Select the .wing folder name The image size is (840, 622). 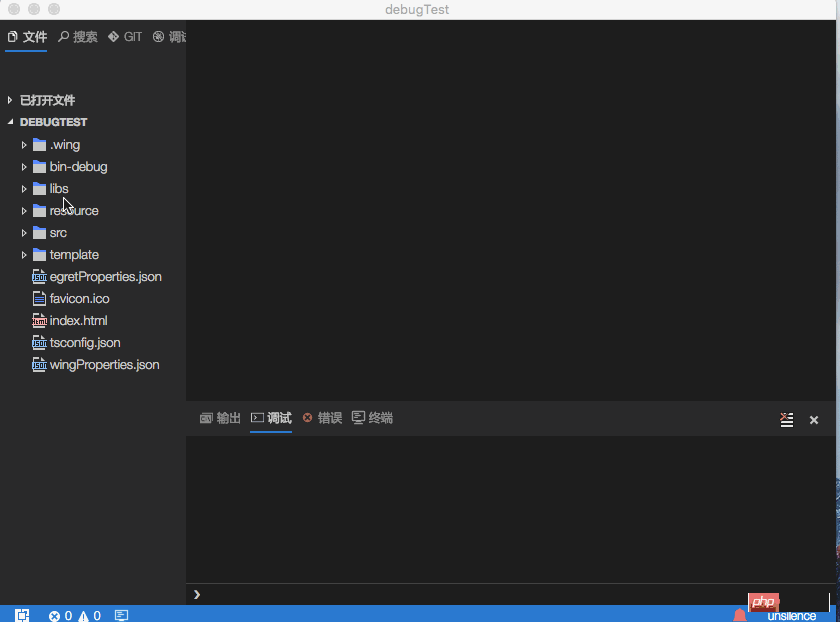click(65, 145)
